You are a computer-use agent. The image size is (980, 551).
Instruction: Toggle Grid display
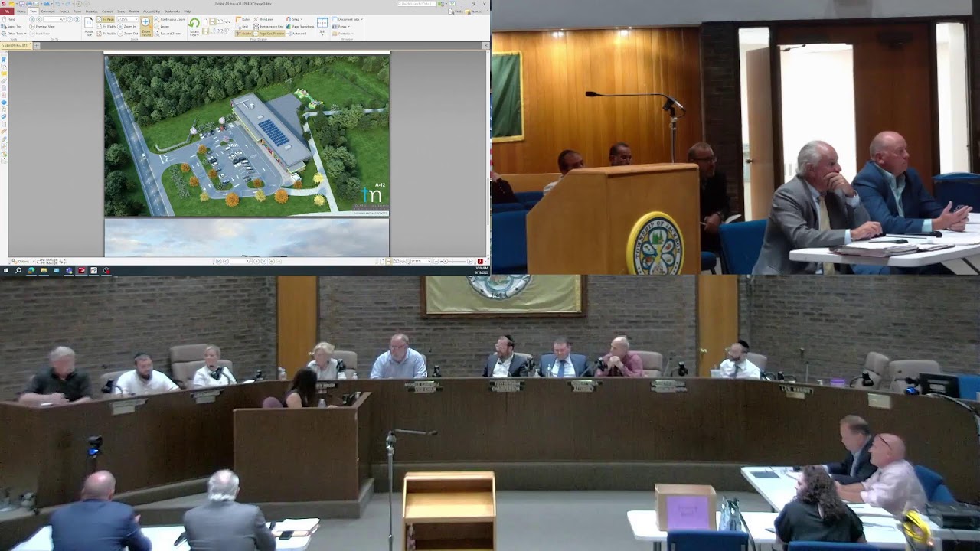pyautogui.click(x=242, y=27)
